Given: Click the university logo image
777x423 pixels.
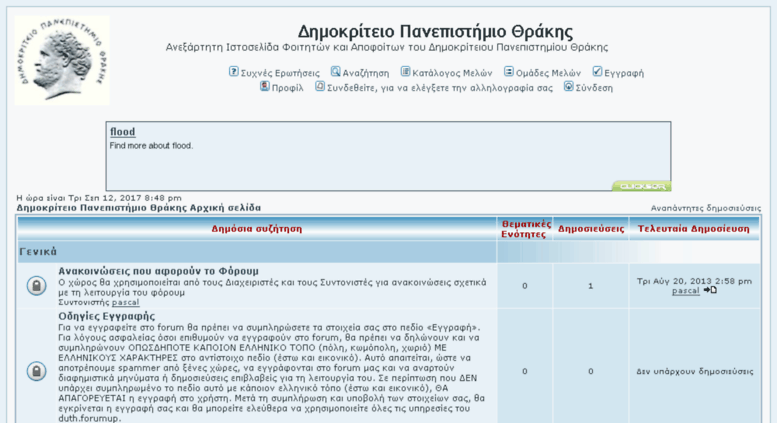Looking at the screenshot, I should [x=62, y=60].
